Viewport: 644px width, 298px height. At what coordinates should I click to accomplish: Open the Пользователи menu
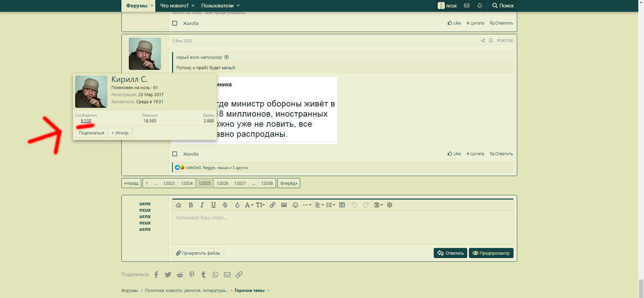(217, 6)
